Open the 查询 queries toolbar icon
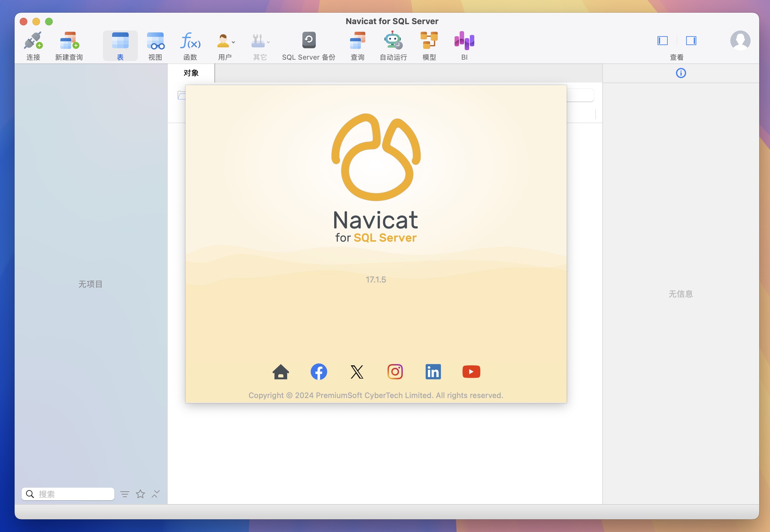 point(357,40)
